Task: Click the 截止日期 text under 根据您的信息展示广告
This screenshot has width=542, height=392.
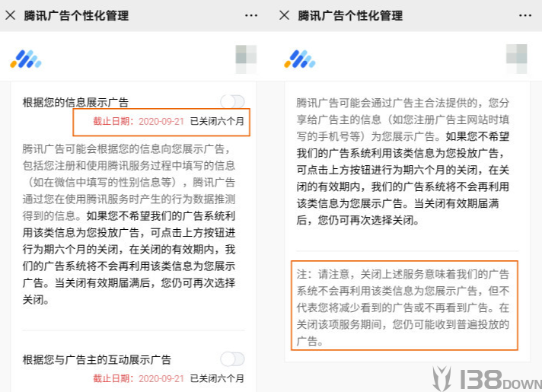Action: coord(139,121)
